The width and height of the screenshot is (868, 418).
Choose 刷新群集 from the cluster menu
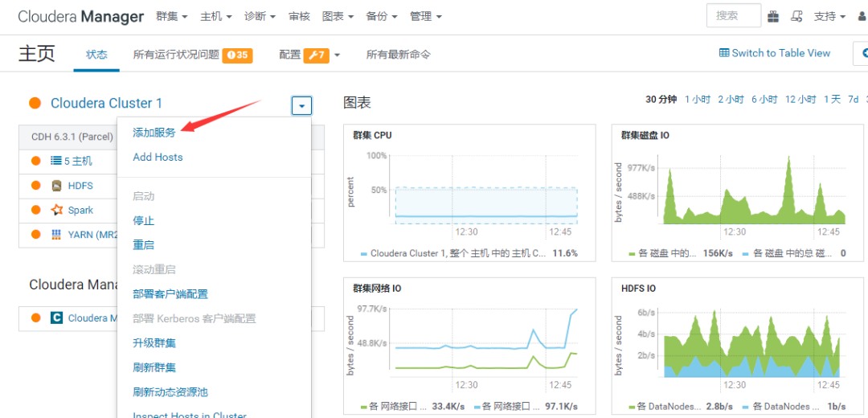(x=154, y=367)
